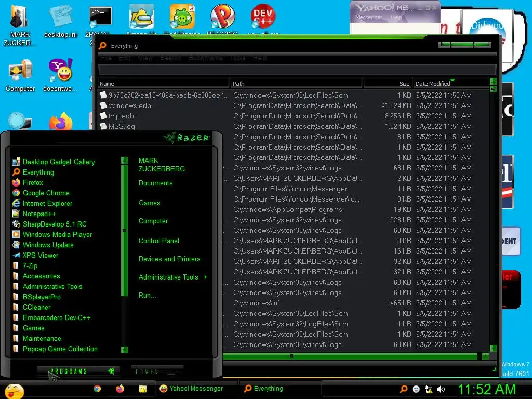The height and width of the screenshot is (399, 532).
Task: Click the volume speaker icon in system tray
Action: [x=441, y=389]
